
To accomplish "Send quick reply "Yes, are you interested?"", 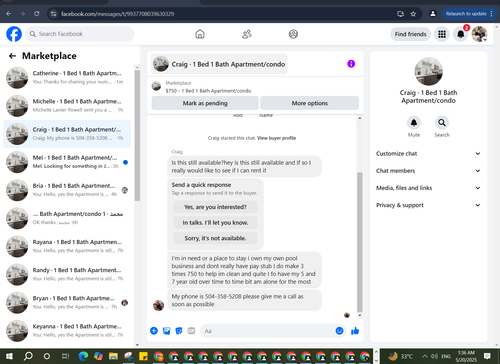I will pyautogui.click(x=215, y=207).
